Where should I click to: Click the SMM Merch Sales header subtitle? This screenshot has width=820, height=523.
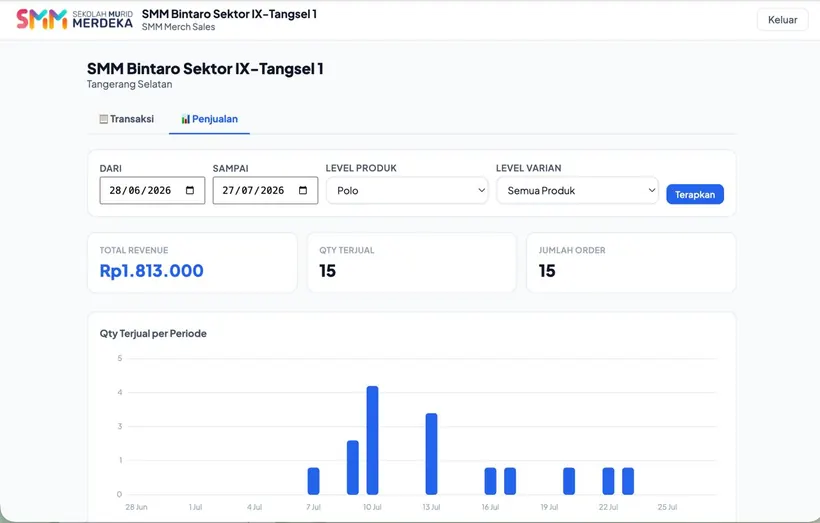178,27
